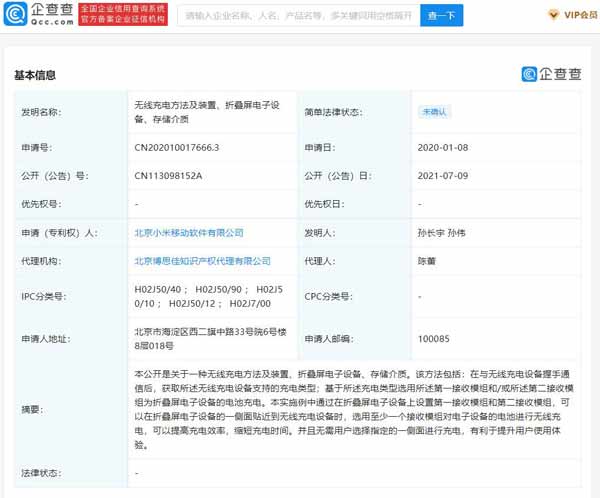Screen dimensions: 600x498
Task: Click the VIP会员 crown icon
Action: [553, 15]
